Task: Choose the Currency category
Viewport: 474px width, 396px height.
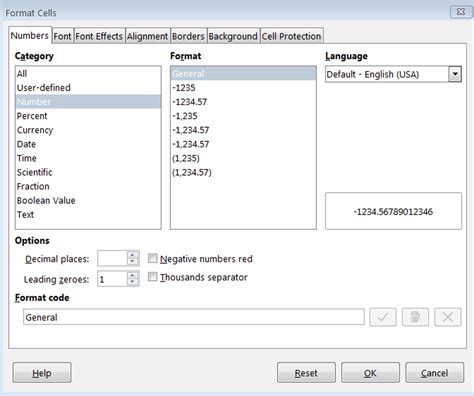Action: click(x=88, y=130)
